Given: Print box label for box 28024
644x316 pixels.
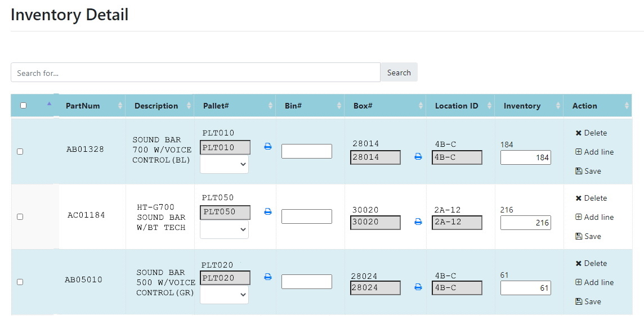Looking at the screenshot, I should click(x=418, y=287).
